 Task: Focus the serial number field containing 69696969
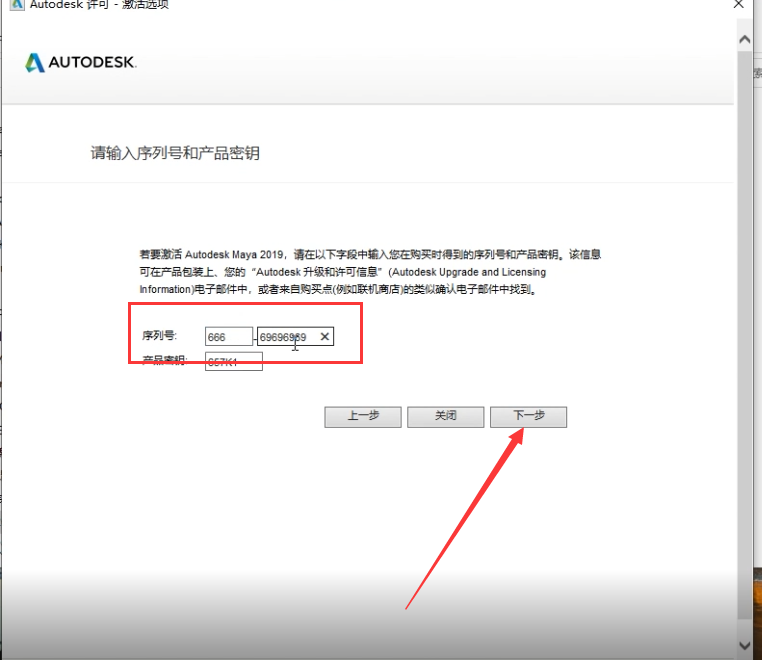pos(295,337)
